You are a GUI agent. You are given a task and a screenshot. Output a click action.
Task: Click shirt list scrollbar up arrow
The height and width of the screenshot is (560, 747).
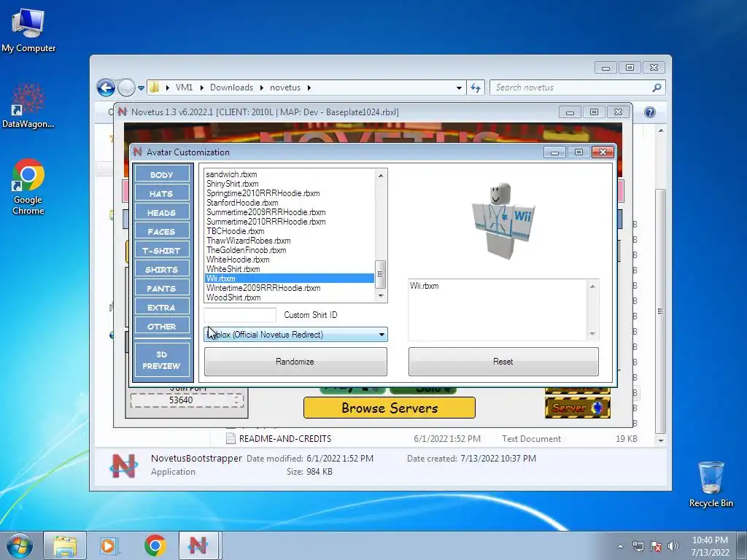(380, 175)
